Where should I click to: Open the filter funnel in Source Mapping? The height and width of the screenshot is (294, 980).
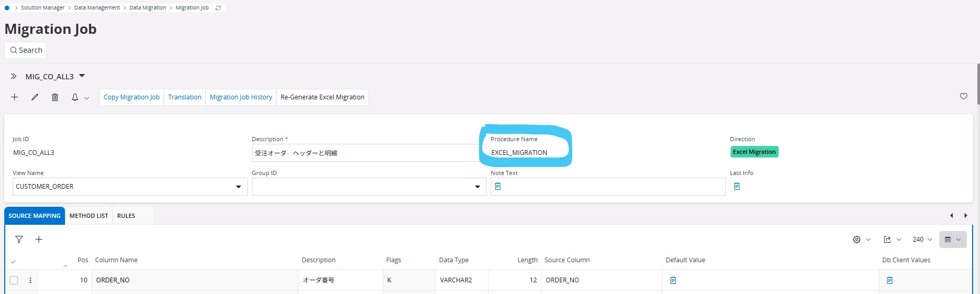[19, 240]
